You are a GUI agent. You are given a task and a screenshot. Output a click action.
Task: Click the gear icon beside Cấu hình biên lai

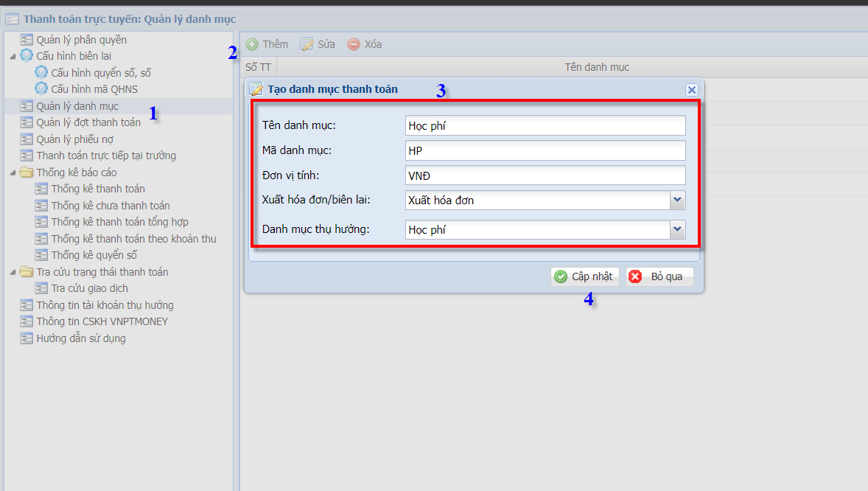click(x=27, y=56)
